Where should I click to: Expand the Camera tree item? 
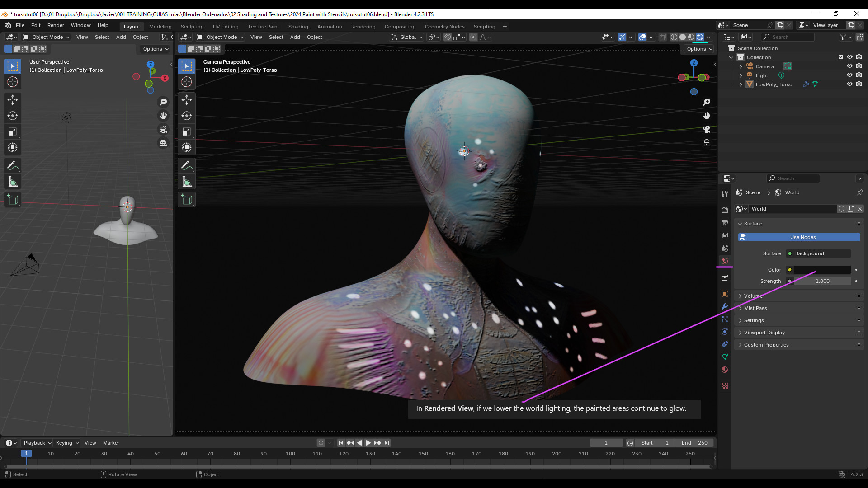(x=741, y=66)
